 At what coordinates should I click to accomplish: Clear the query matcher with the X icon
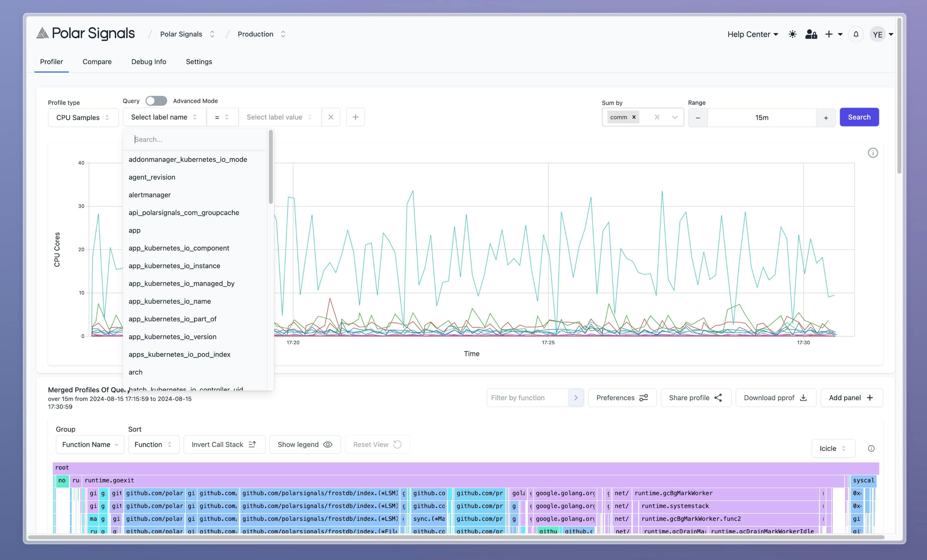click(x=331, y=117)
